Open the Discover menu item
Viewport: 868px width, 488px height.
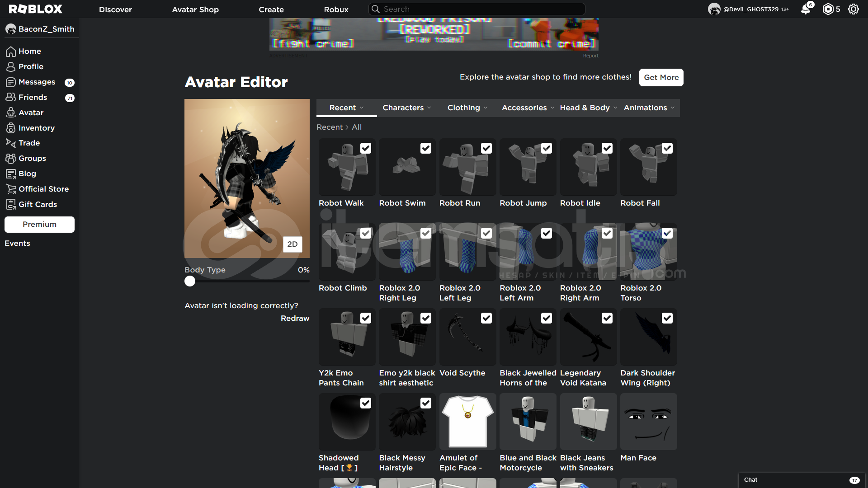115,9
